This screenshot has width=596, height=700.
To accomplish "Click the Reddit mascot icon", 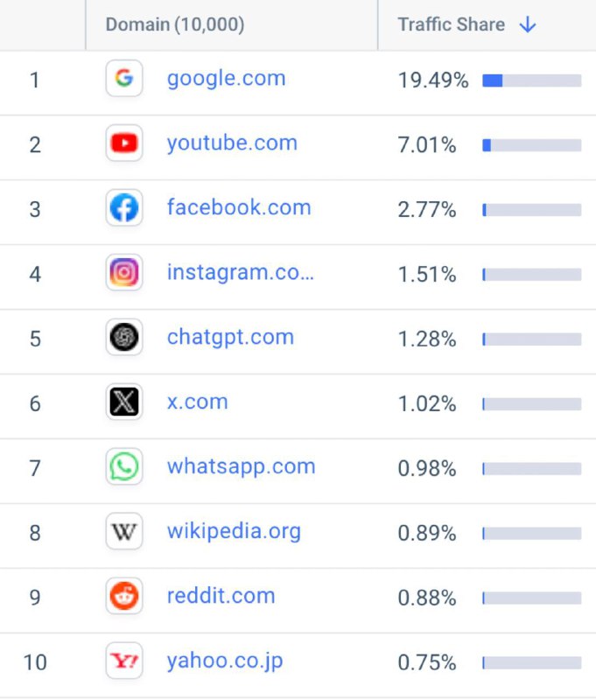I will 124,596.
